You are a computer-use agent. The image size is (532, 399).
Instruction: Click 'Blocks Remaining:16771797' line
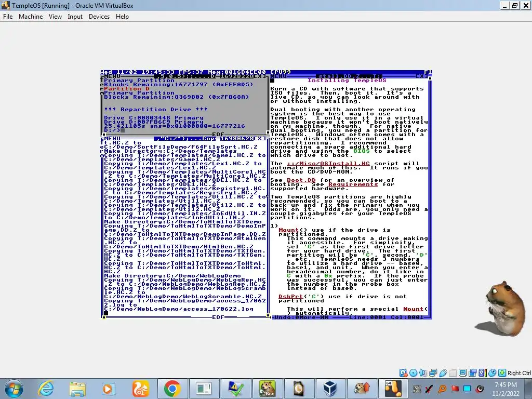click(x=179, y=85)
